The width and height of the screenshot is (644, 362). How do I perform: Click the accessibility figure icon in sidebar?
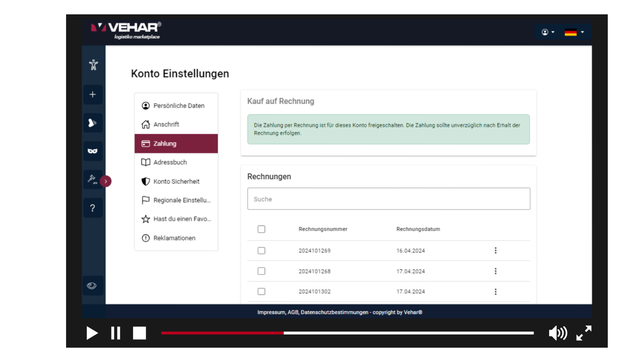93,65
